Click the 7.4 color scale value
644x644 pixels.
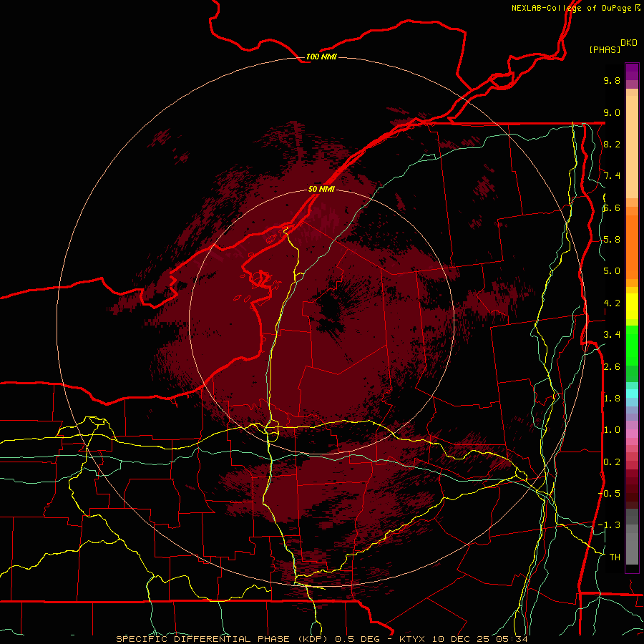612,176
